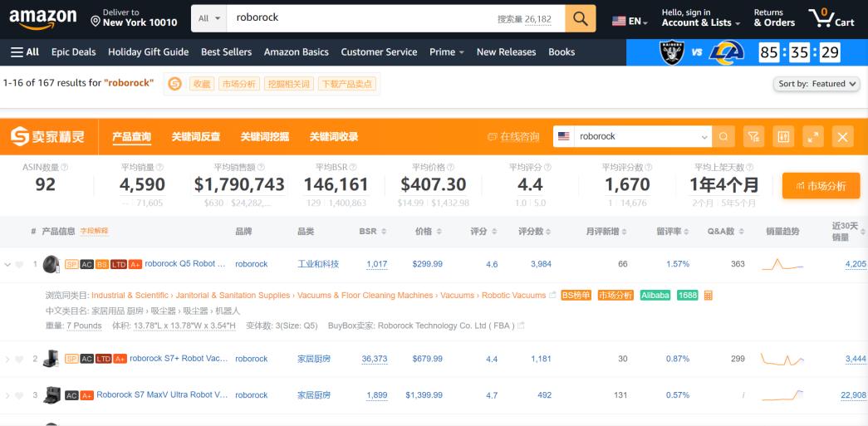Screen dimensions: 868x426
Task: Click the roborock S7+ product thumbnail
Action: point(51,359)
